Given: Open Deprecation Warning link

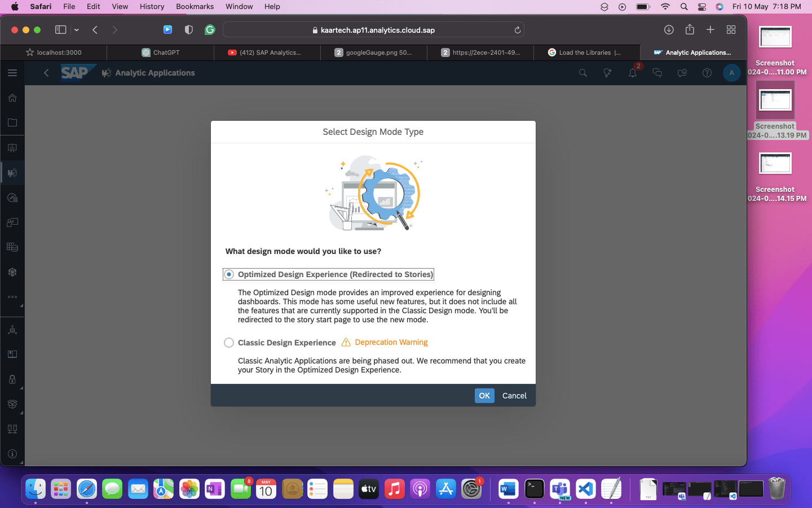Looking at the screenshot, I should point(391,343).
